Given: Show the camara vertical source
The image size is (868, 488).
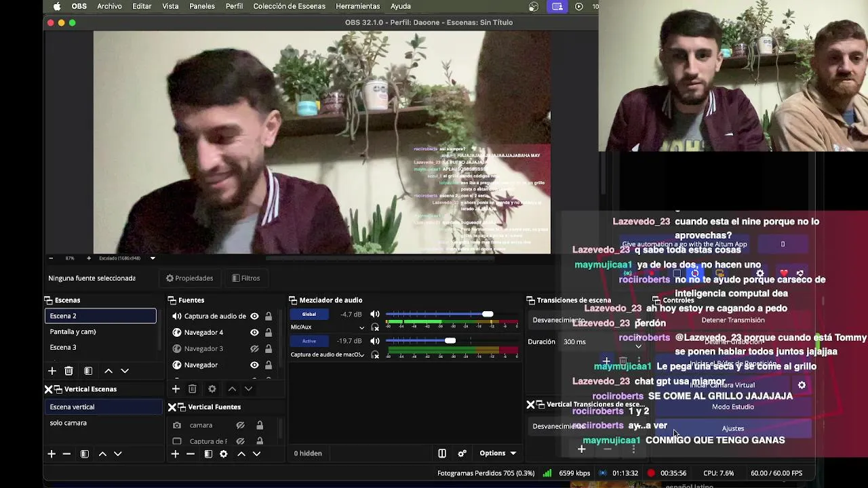Looking at the screenshot, I should pos(240,425).
